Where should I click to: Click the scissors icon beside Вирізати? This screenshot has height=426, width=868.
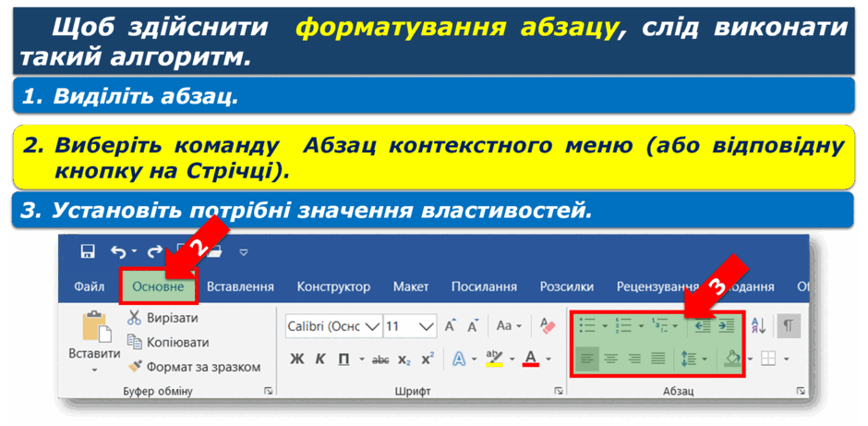[x=134, y=318]
